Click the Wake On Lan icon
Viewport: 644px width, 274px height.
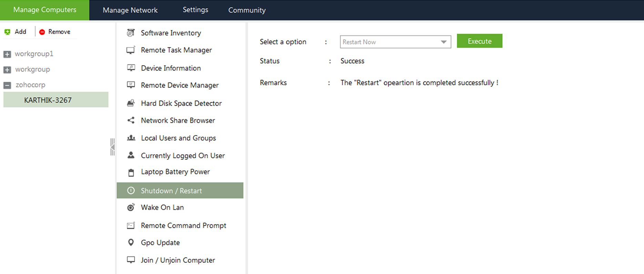point(131,207)
